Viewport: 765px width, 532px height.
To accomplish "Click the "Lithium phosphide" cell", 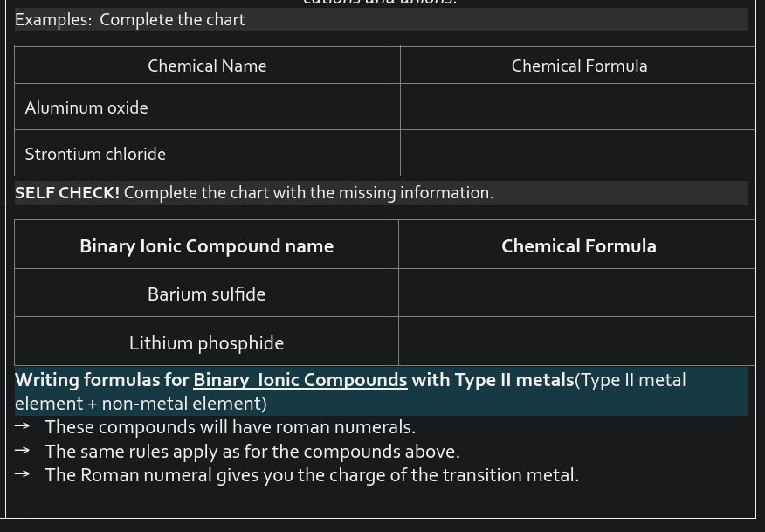I will (x=206, y=343).
